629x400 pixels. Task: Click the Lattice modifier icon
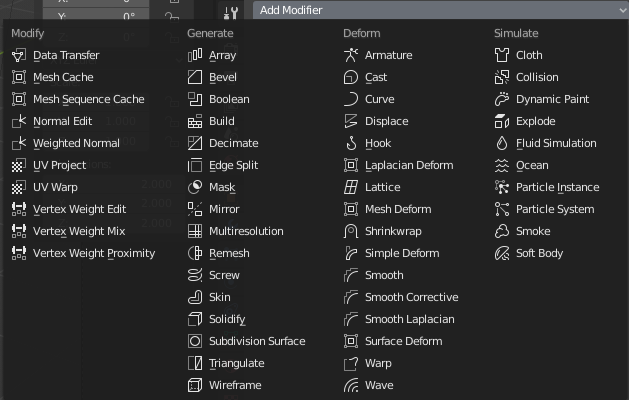click(x=351, y=187)
